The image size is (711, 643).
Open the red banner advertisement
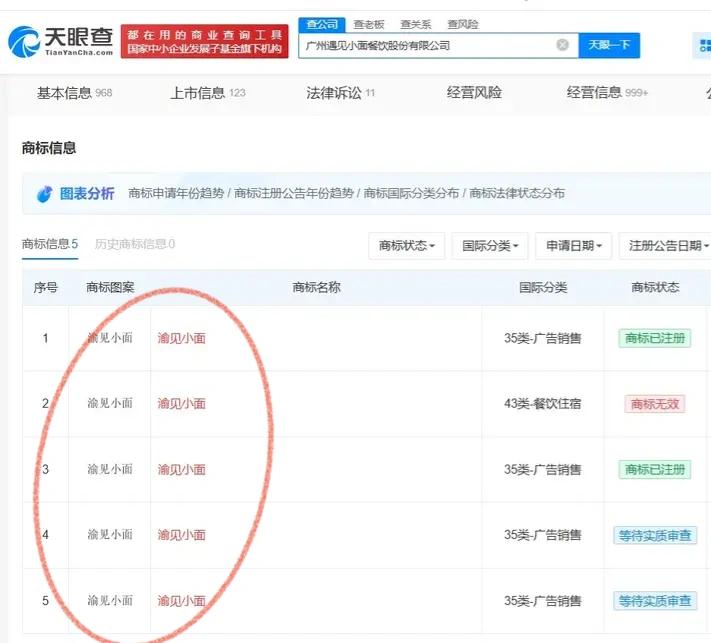tap(205, 41)
